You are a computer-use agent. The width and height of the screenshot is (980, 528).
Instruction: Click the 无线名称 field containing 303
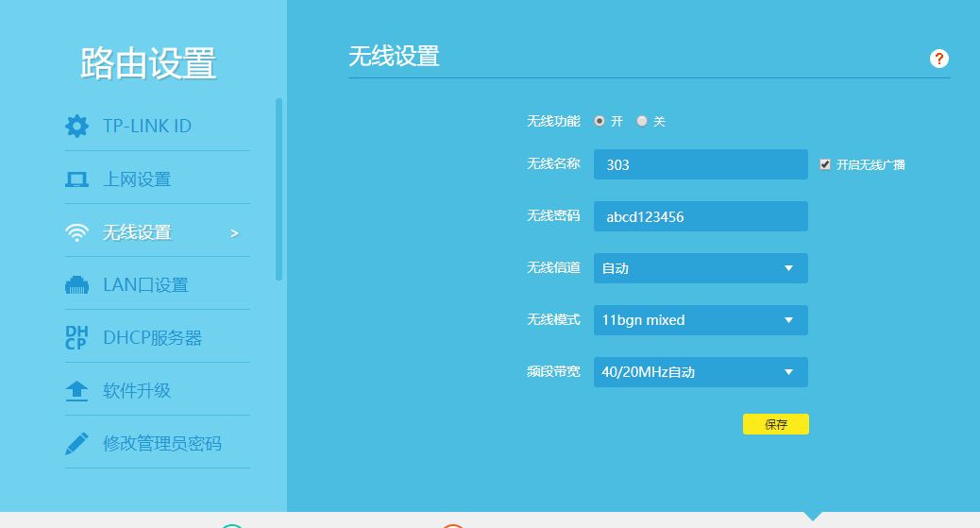click(701, 164)
